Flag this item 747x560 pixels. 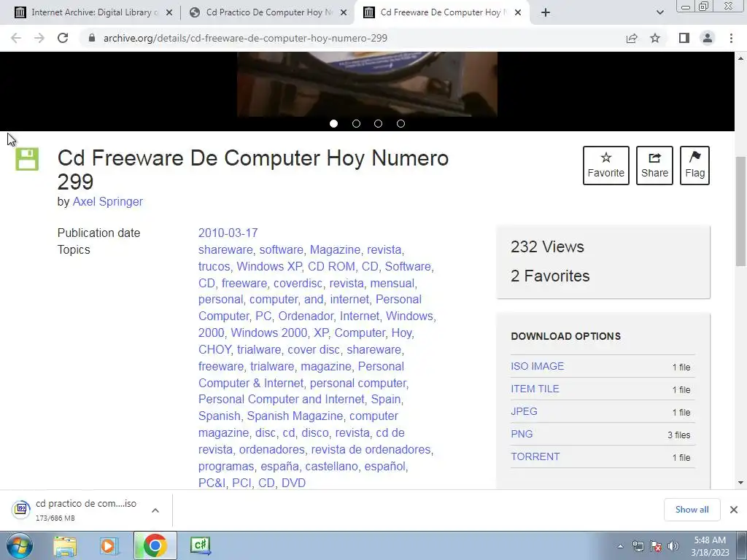694,166
